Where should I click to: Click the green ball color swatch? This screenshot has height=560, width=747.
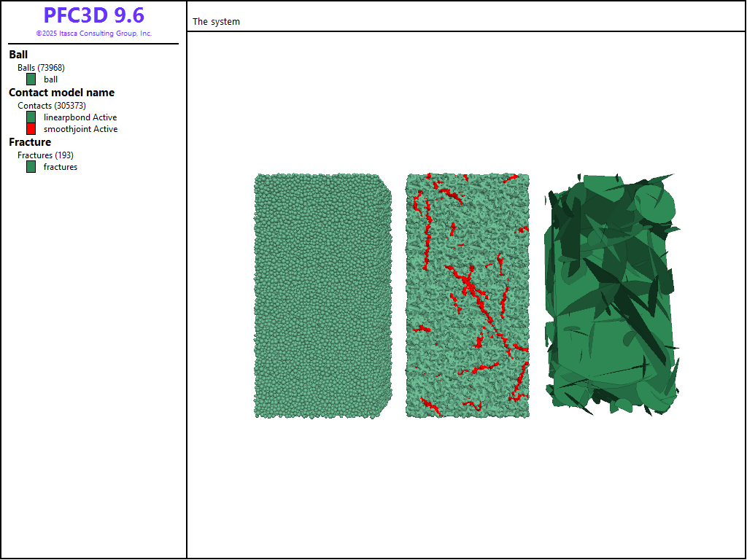tap(31, 79)
